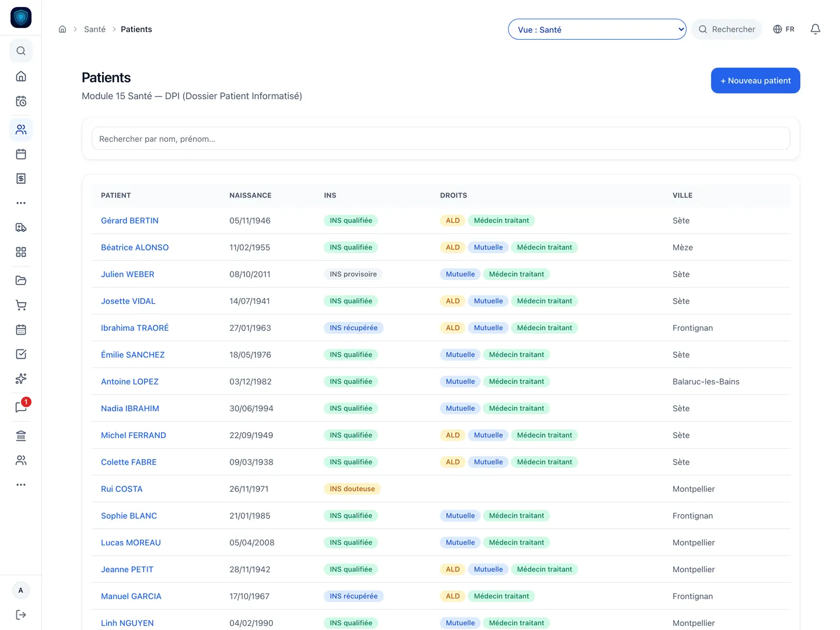Click the INS douteuse badge
This screenshot has width=840, height=630.
click(352, 489)
